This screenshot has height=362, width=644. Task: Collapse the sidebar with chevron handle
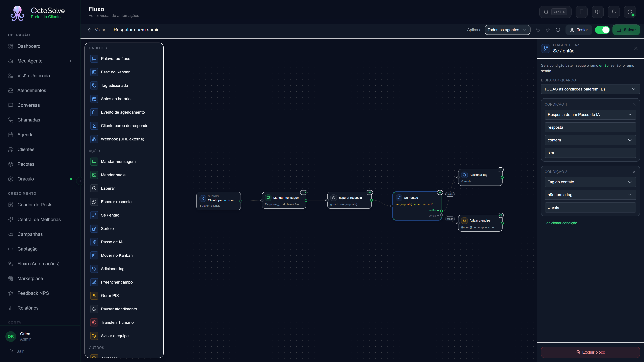pyautogui.click(x=80, y=181)
